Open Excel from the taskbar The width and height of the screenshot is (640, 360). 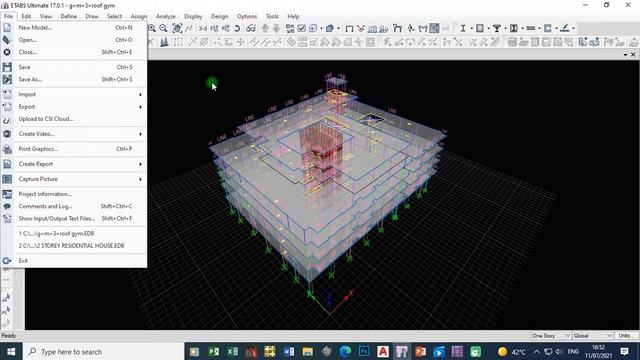click(x=233, y=351)
